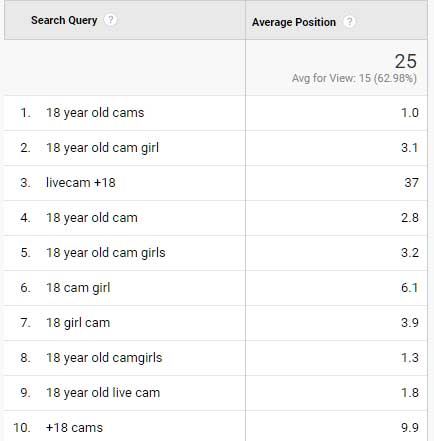Sort by the Search Query column header
The height and width of the screenshot is (441, 434).
pos(64,20)
